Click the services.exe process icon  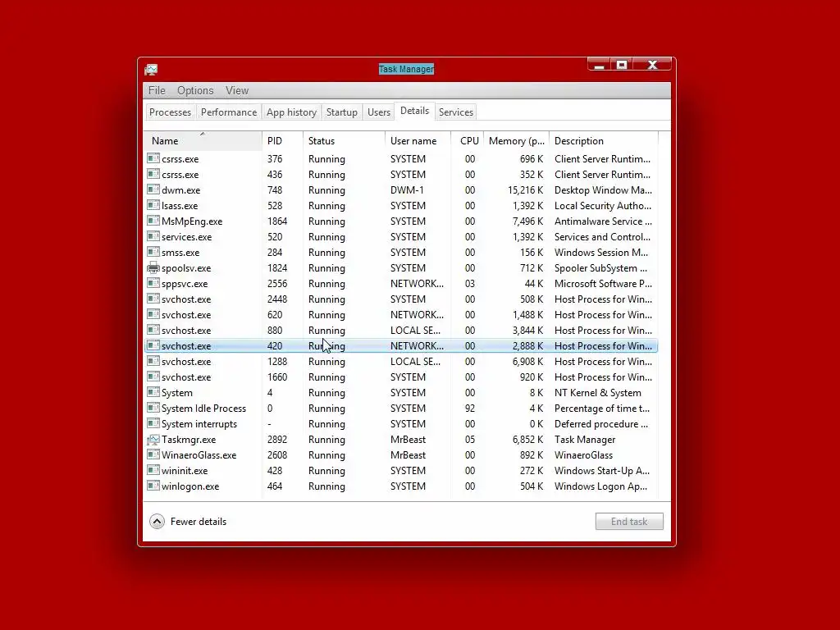[x=153, y=235]
